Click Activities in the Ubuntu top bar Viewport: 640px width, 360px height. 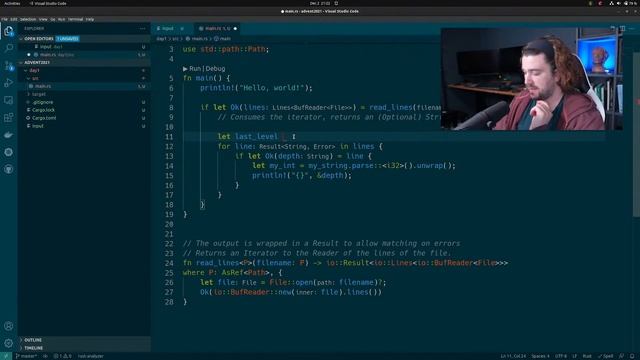[x=12, y=3]
